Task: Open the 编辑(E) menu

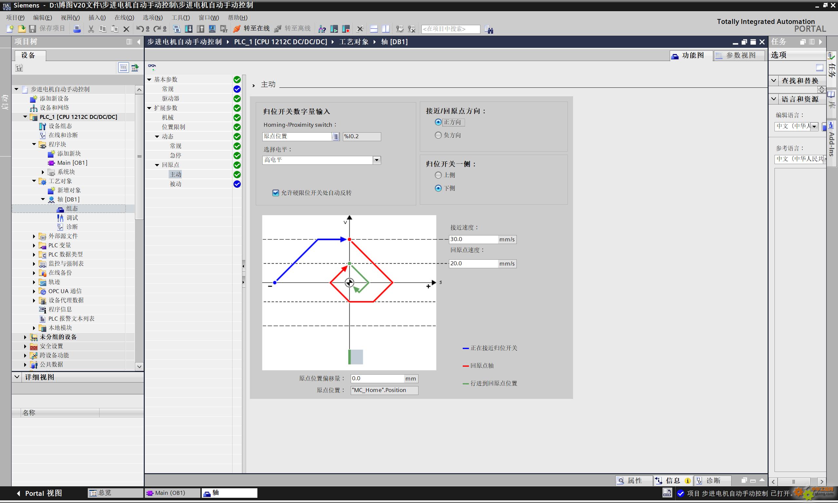Action: click(x=43, y=17)
